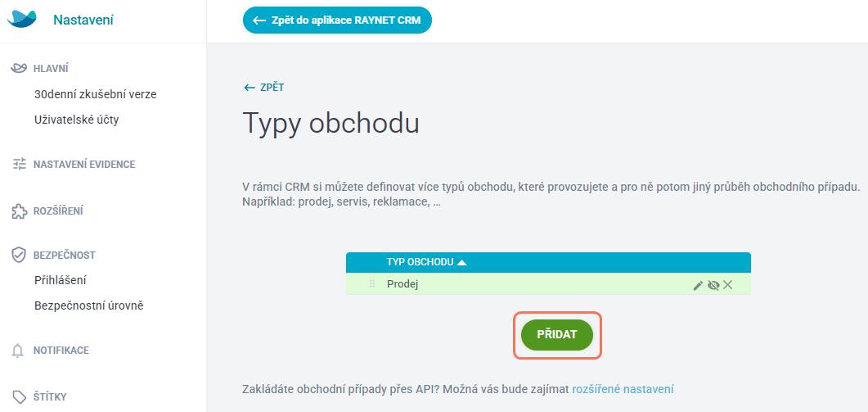Click the puzzle icon for Rozšíření

(20, 211)
